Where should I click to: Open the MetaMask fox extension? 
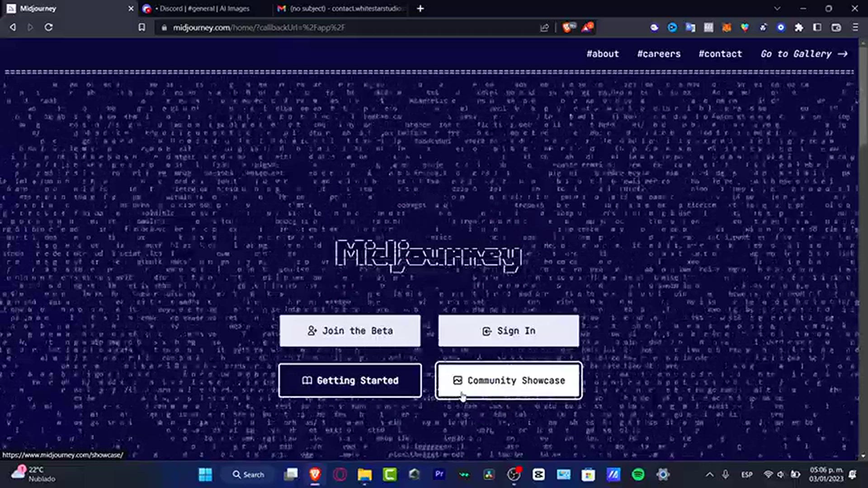pyautogui.click(x=726, y=28)
